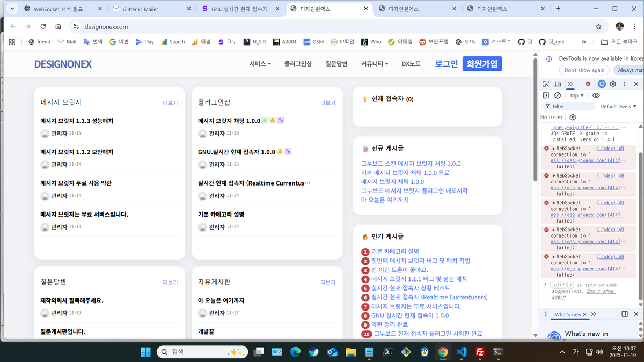Expand the 서비스 navigation dropdown

[x=260, y=64]
